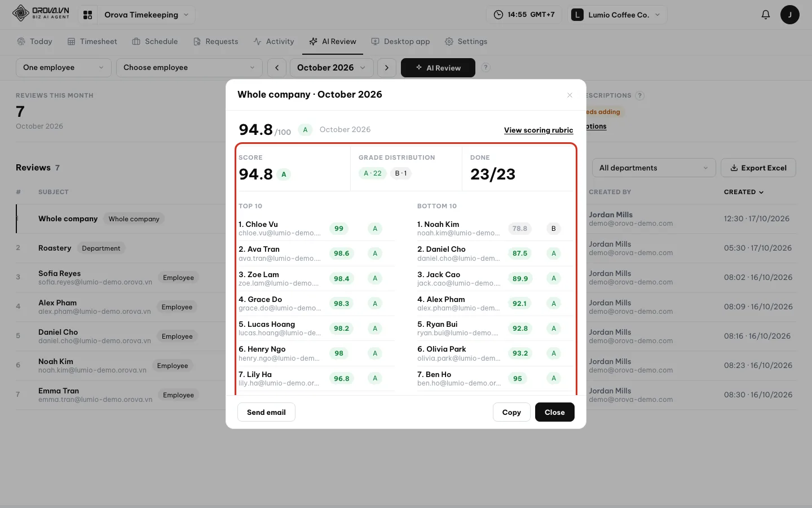Click the Orova.vn logo
812x508 pixels.
[41, 13]
